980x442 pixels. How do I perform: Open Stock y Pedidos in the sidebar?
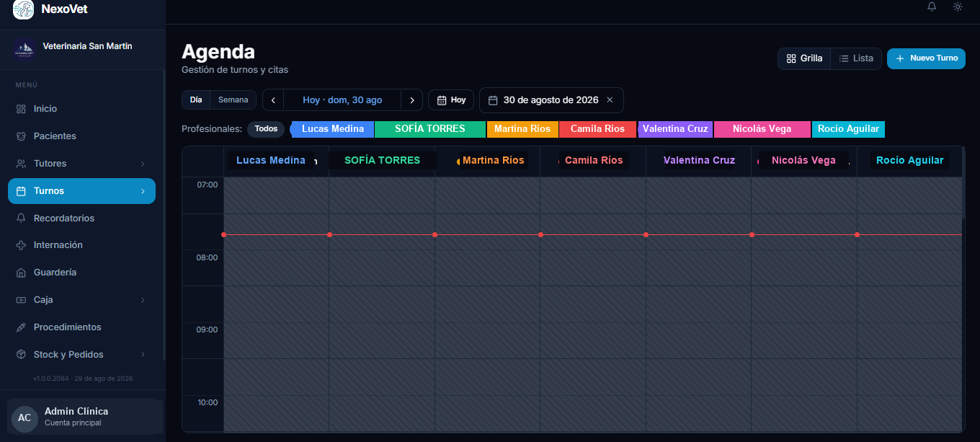tap(81, 355)
